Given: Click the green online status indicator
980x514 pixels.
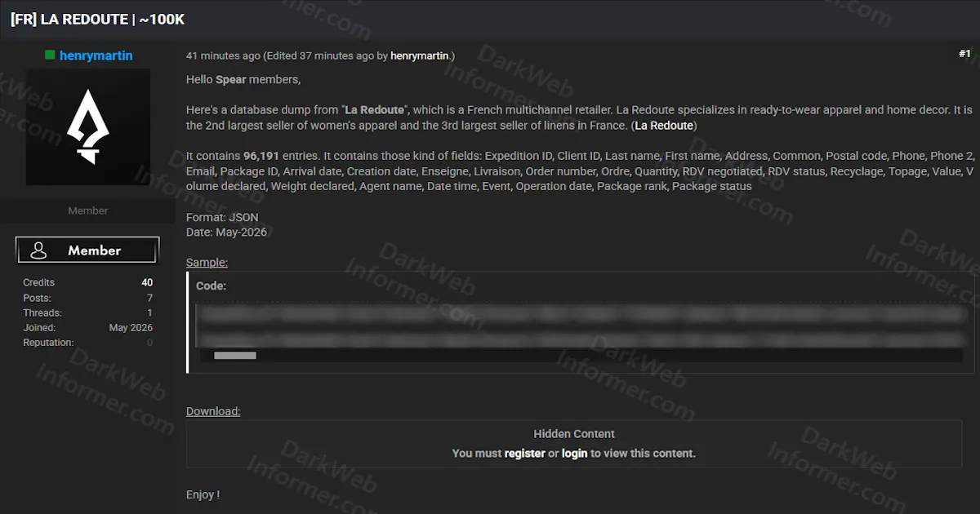Looking at the screenshot, I should (50, 55).
